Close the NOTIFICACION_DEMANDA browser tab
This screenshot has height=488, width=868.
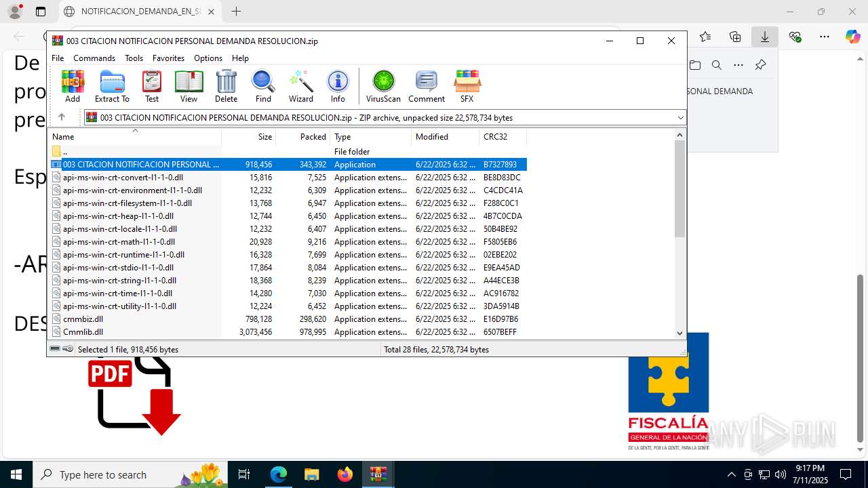pyautogui.click(x=212, y=12)
